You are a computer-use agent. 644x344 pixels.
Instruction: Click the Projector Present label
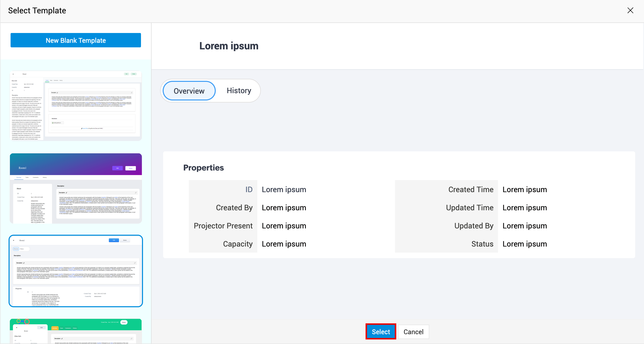(x=223, y=226)
